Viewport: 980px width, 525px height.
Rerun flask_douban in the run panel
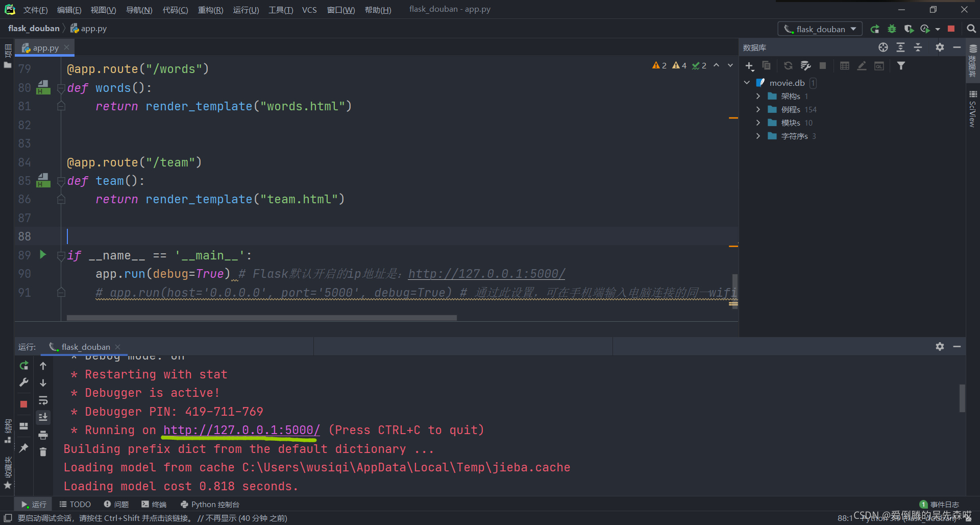click(23, 366)
